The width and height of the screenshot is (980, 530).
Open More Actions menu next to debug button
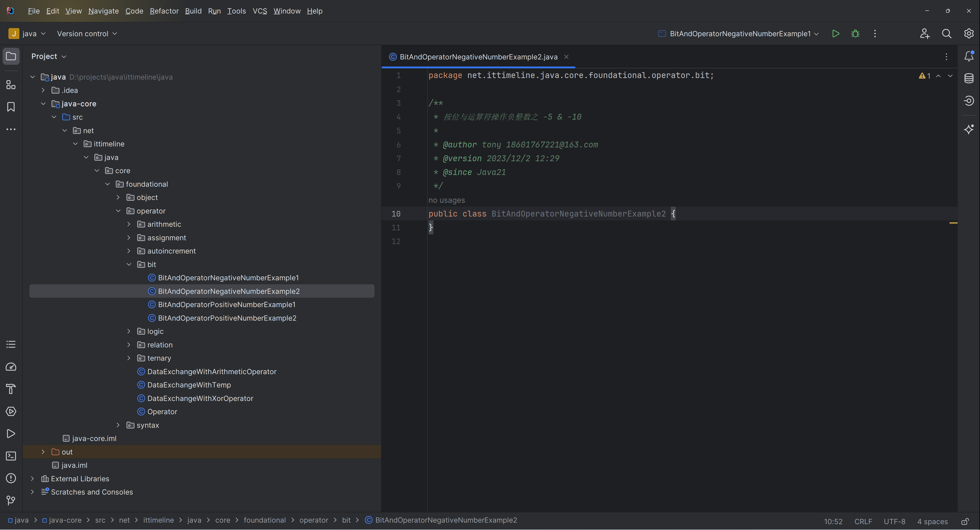pyautogui.click(x=875, y=33)
